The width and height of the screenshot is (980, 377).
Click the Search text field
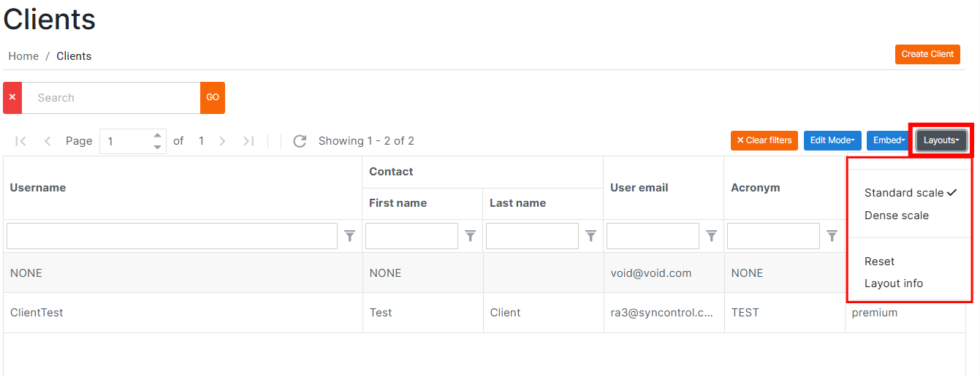(111, 98)
